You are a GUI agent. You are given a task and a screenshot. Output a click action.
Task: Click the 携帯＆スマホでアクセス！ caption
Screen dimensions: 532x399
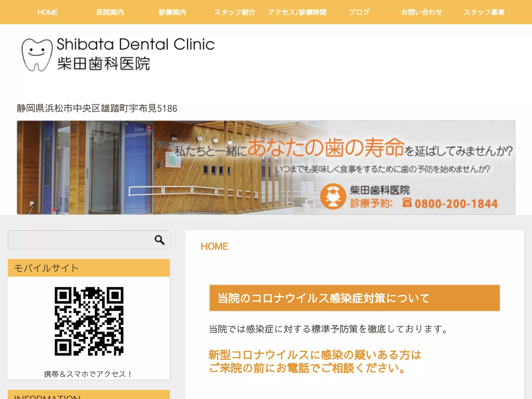tap(89, 374)
